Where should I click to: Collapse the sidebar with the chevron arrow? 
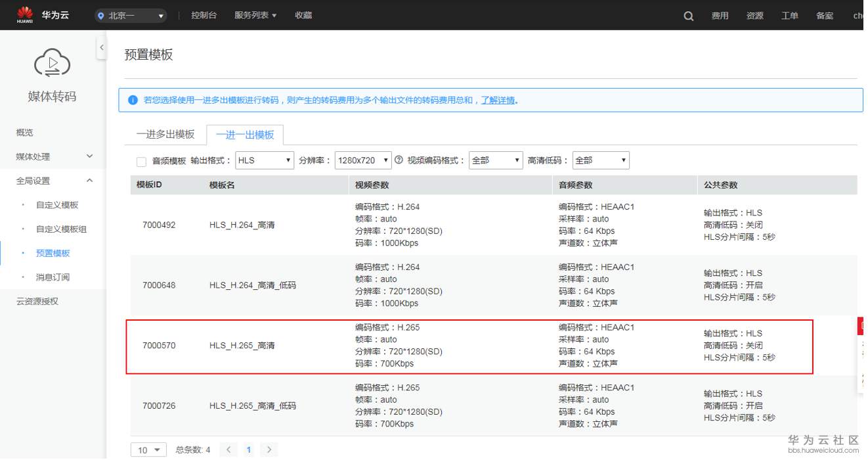coord(102,47)
